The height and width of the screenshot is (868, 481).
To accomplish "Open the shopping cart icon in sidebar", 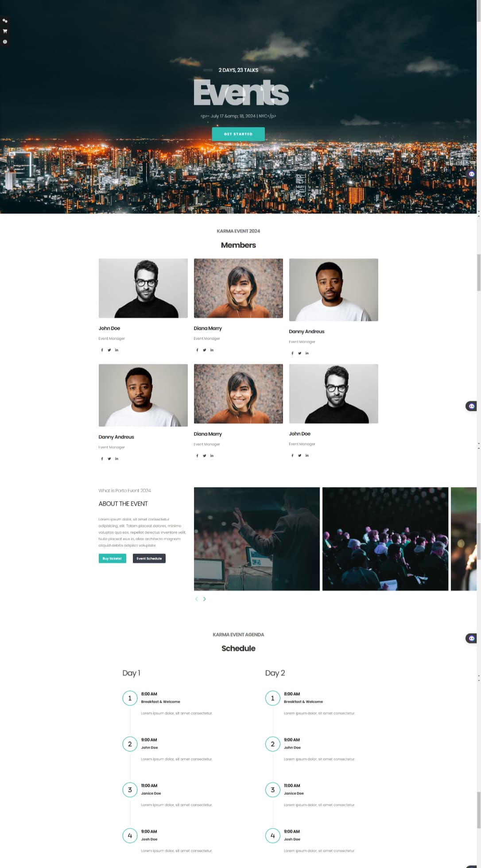I will (x=5, y=31).
